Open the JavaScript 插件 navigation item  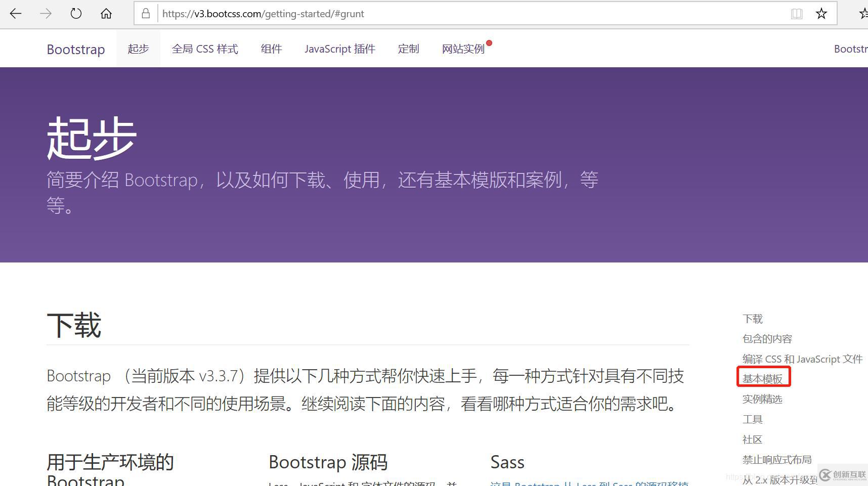tap(340, 49)
